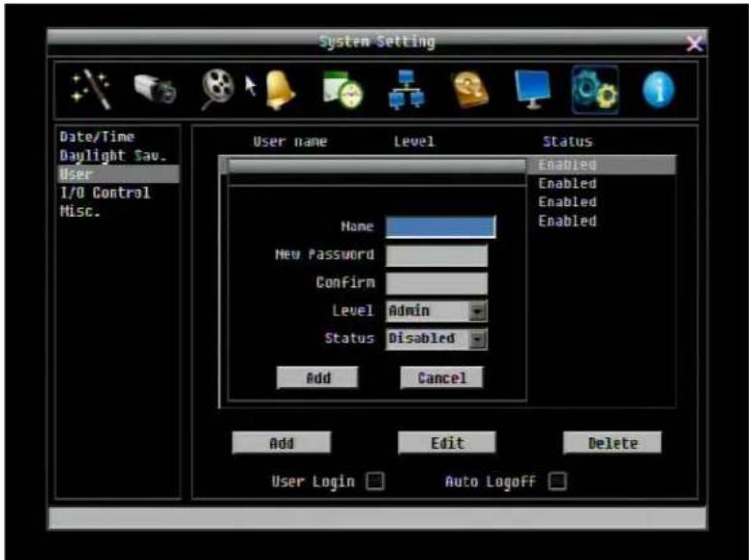
Task: Click the Status column header
Action: tap(567, 142)
